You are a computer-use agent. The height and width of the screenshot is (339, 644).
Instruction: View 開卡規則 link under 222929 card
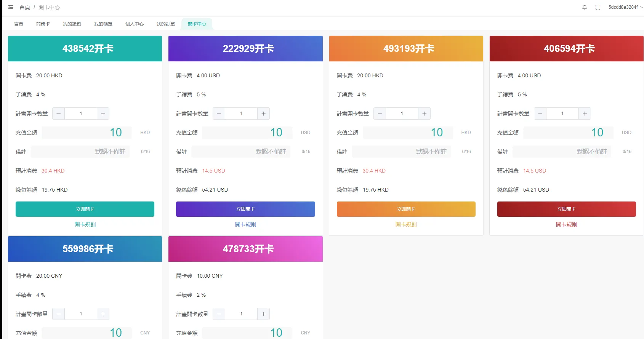coord(245,225)
